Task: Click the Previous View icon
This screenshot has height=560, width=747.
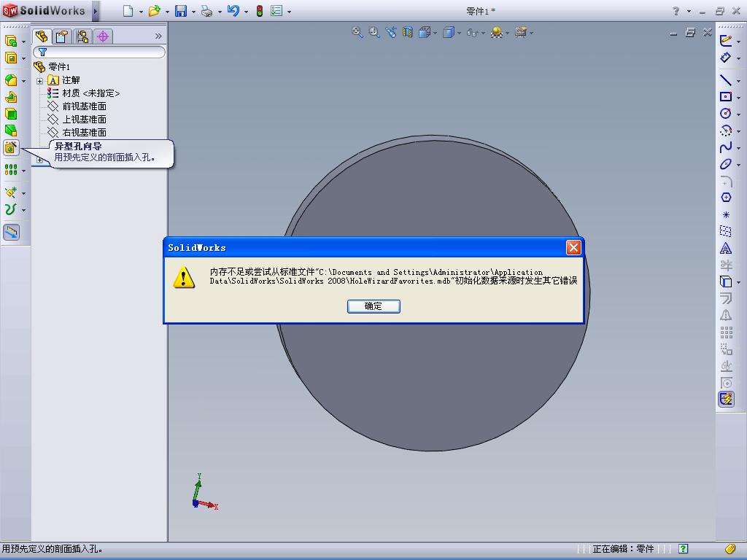Action: (x=391, y=32)
